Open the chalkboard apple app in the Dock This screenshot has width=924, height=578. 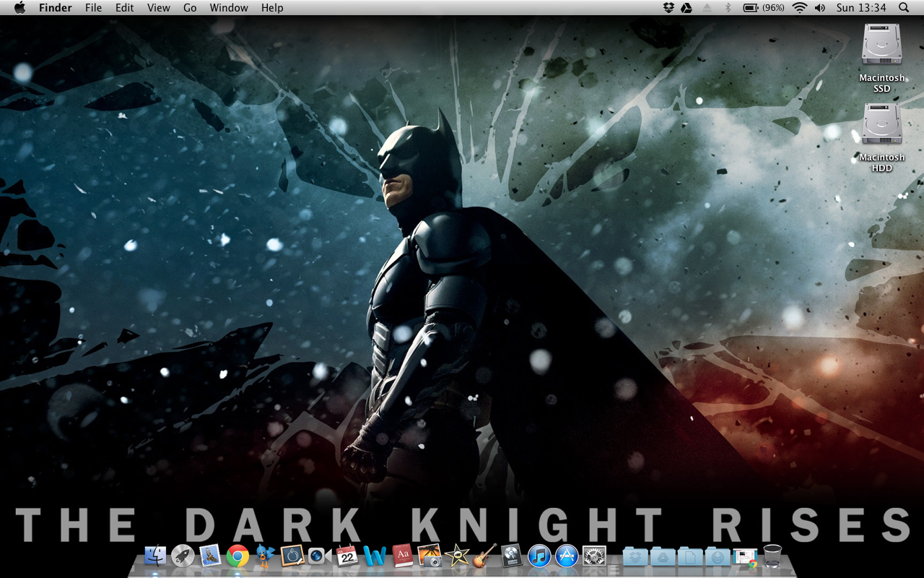tap(292, 556)
